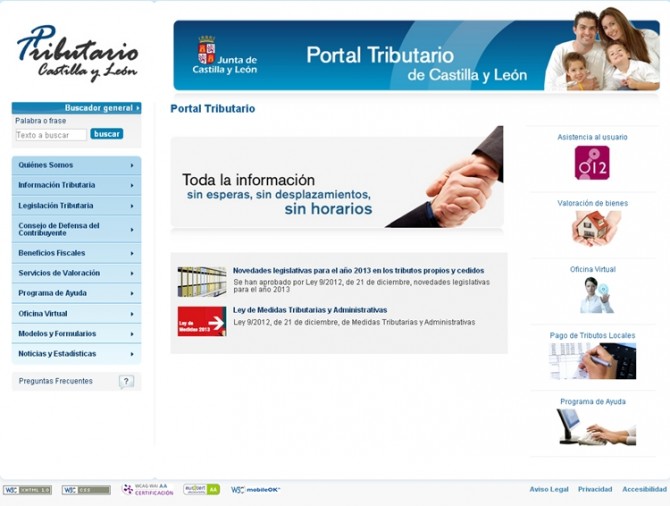Click the red Ley de Medidas 2013 icon
Image resolution: width=670 pixels, height=506 pixels.
pyautogui.click(x=201, y=321)
